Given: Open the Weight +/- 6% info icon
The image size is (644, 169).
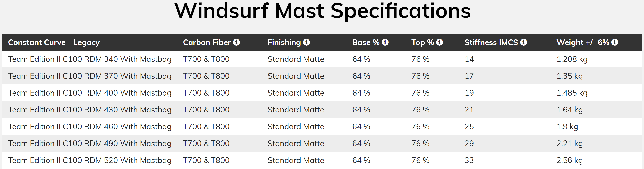Looking at the screenshot, I should [x=615, y=42].
